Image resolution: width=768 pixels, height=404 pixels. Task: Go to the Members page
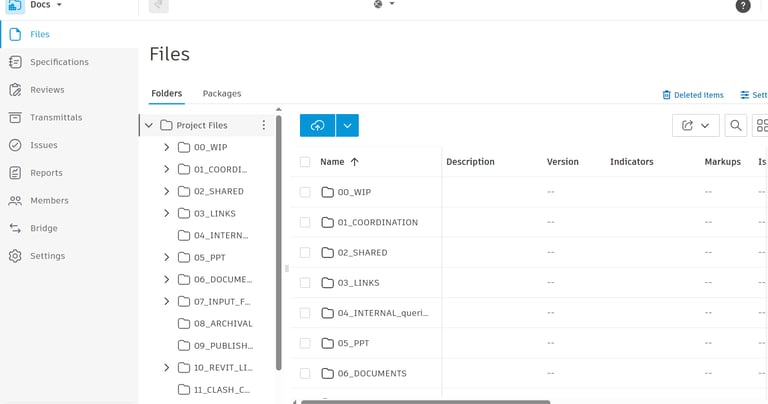49,200
